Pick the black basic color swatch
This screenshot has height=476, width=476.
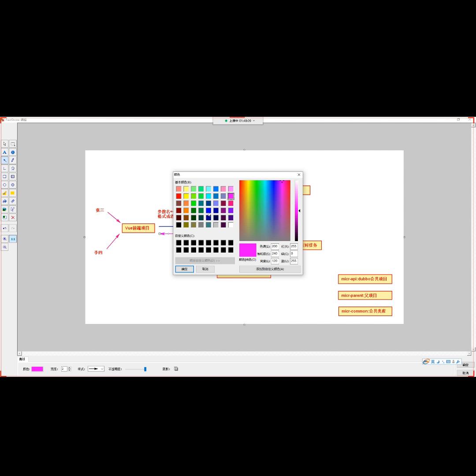(179, 225)
